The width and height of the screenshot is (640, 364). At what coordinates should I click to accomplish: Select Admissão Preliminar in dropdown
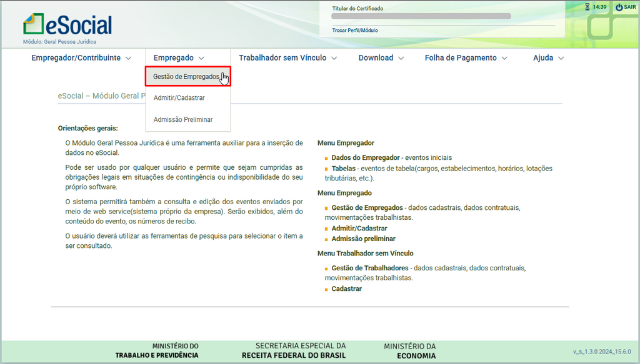pos(183,119)
